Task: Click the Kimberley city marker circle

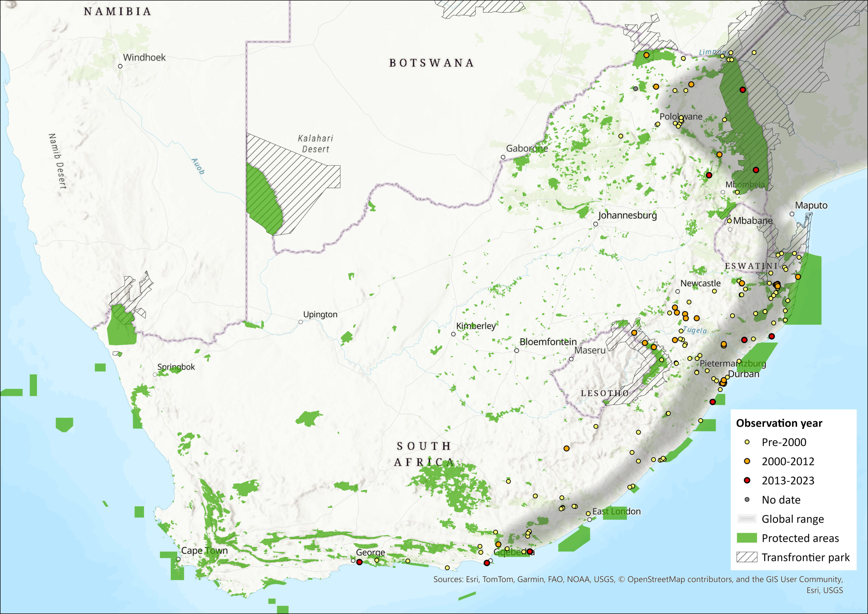Action: 453,334
